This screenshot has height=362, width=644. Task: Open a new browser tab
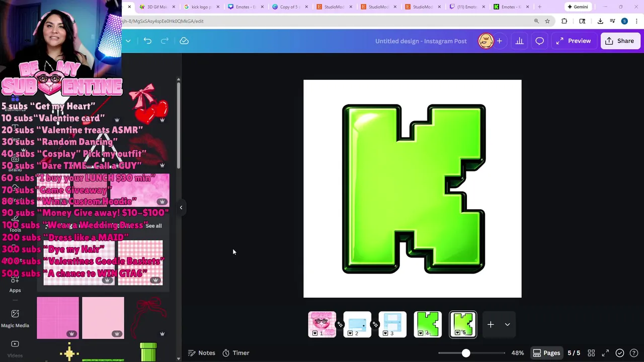click(539, 7)
